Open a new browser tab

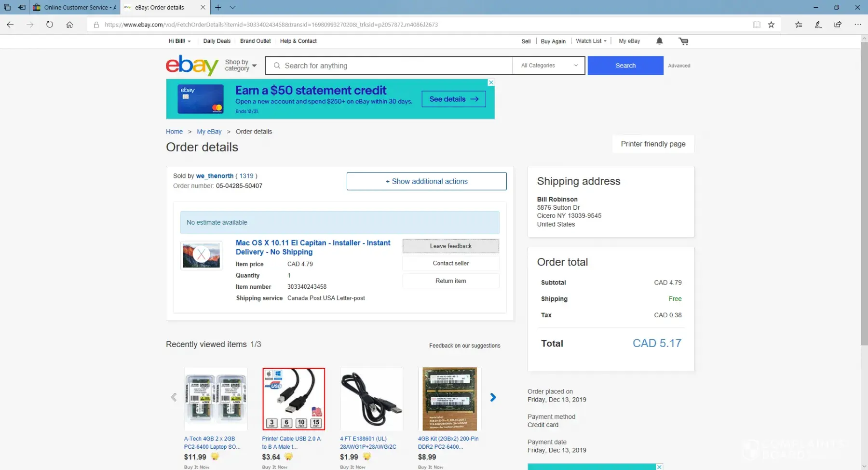218,7
